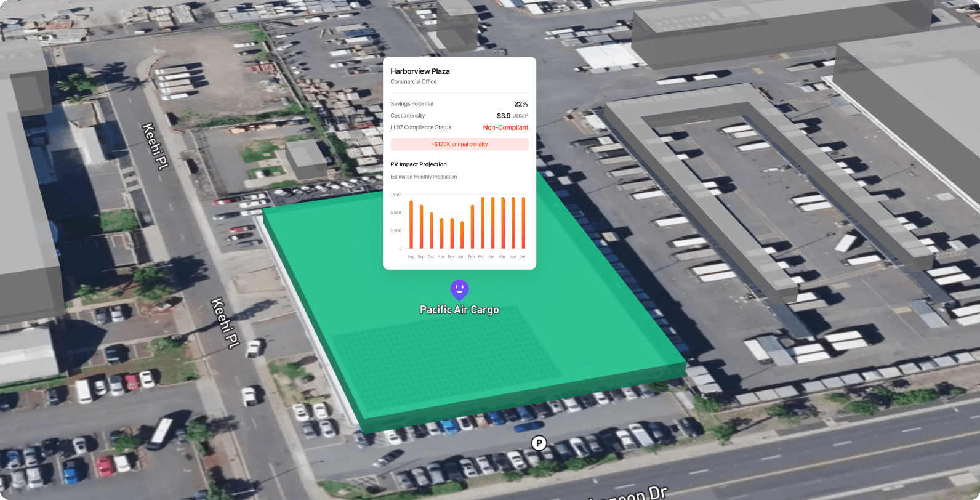
Task: Select the PV Impact Projection heading
Action: coord(419,164)
